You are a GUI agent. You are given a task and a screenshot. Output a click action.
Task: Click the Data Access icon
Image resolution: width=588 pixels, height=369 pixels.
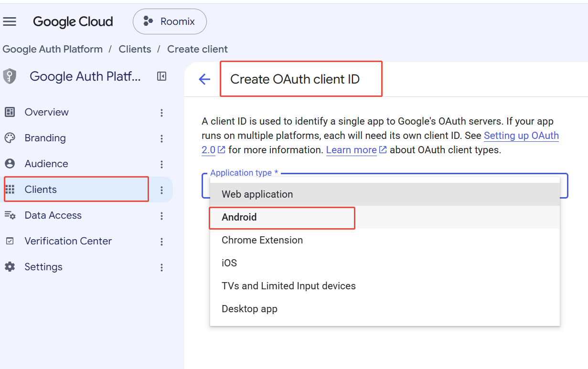[10, 215]
